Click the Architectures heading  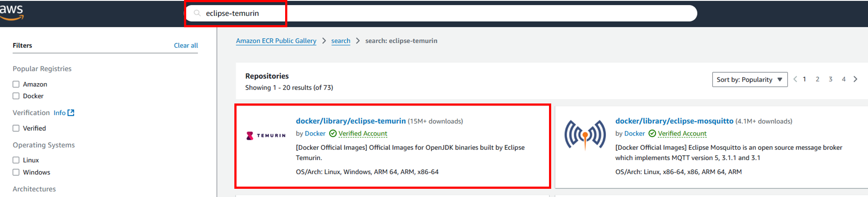[x=34, y=189]
